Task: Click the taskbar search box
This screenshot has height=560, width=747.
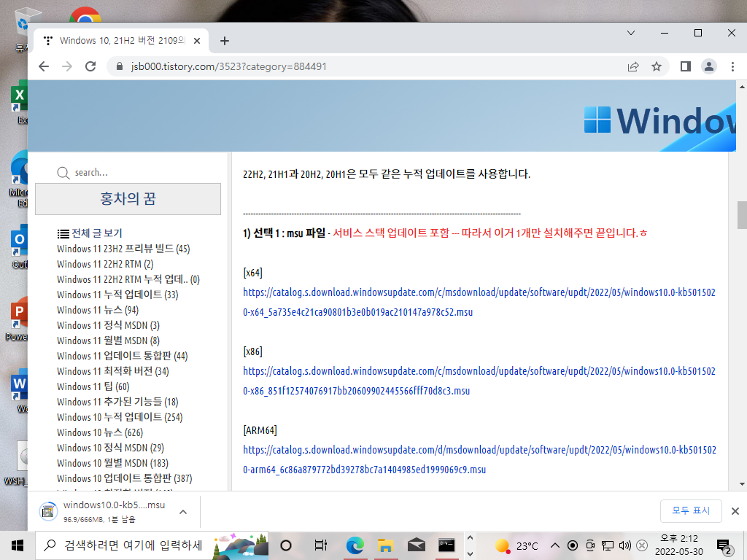Action: 152,545
